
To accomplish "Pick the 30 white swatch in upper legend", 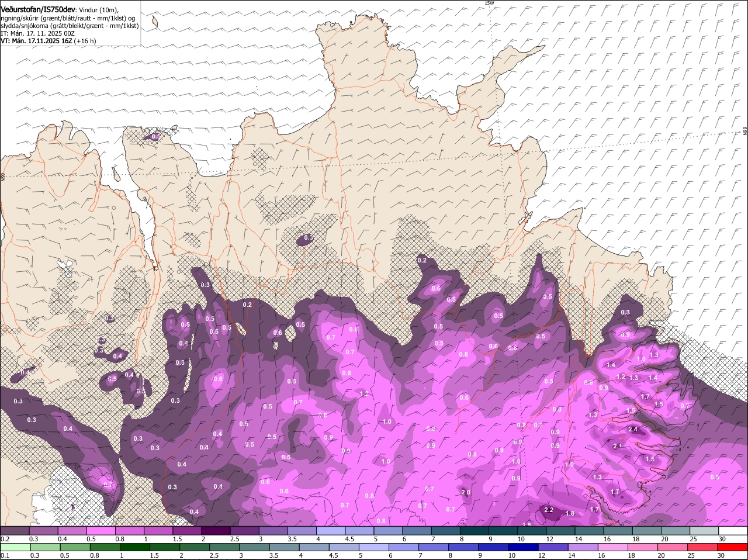I will click(x=733, y=530).
